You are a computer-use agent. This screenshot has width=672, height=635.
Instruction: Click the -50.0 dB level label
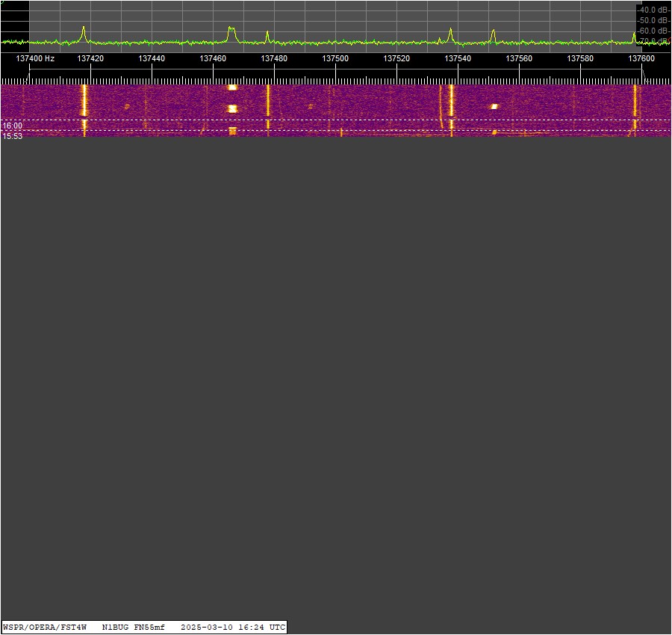tap(653, 20)
